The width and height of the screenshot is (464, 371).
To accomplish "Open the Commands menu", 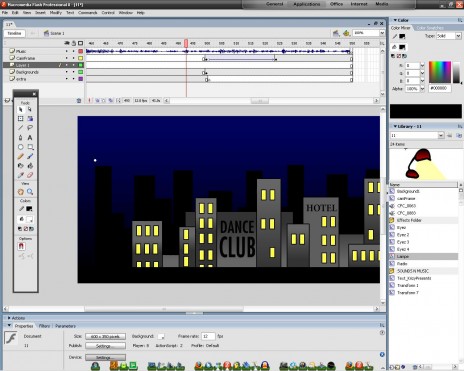I will [x=88, y=13].
